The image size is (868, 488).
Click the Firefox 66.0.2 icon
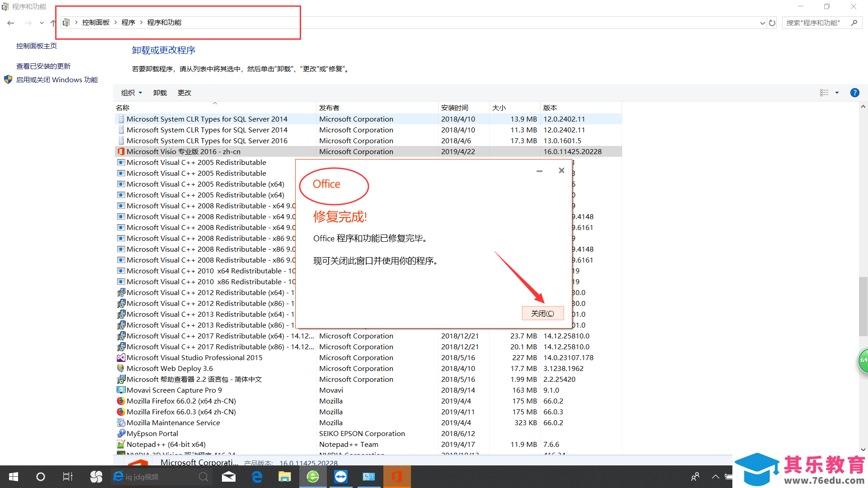[121, 401]
